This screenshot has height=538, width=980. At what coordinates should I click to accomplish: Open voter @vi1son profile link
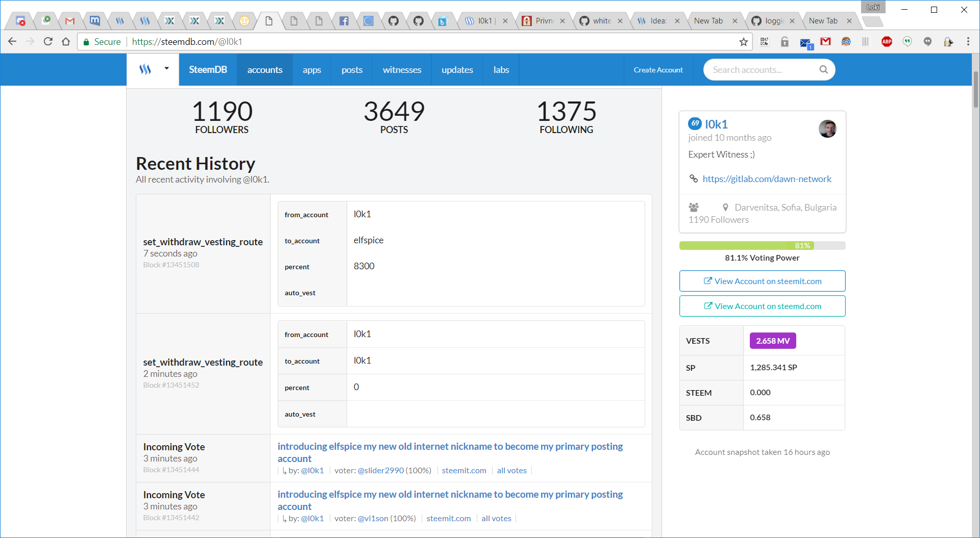point(373,518)
